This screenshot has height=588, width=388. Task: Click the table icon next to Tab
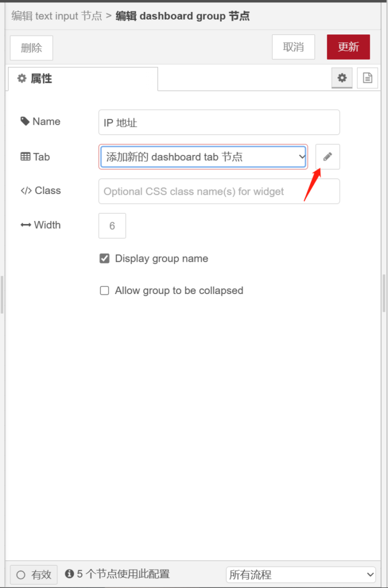[x=25, y=157]
